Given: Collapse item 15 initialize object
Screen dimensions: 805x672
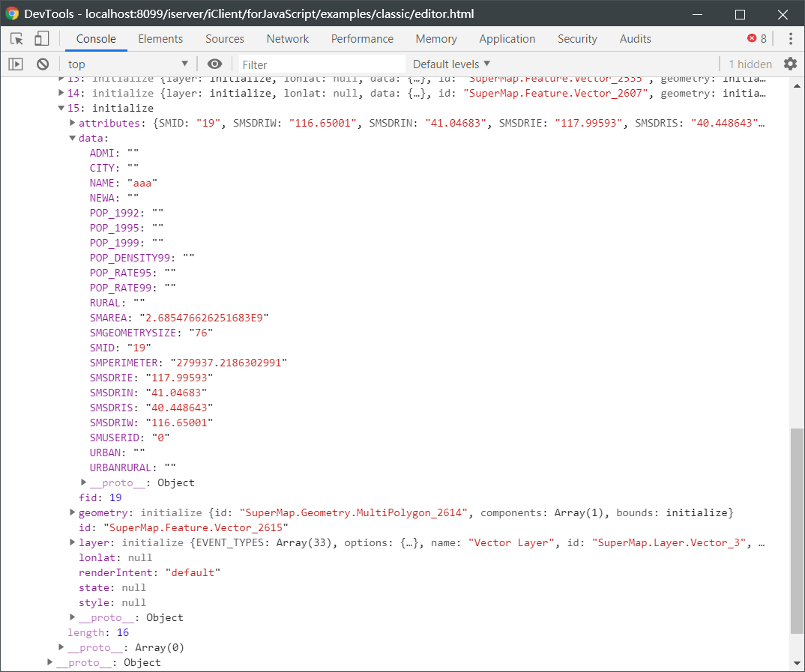Looking at the screenshot, I should tap(61, 108).
